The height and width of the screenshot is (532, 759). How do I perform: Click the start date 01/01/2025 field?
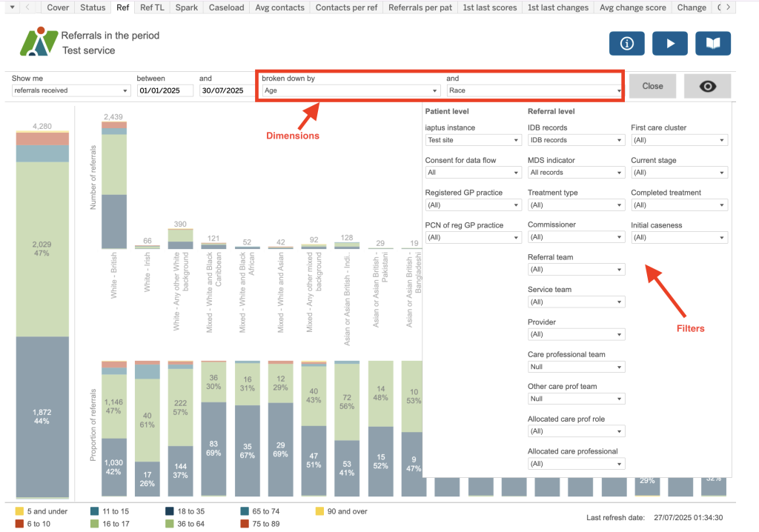165,90
